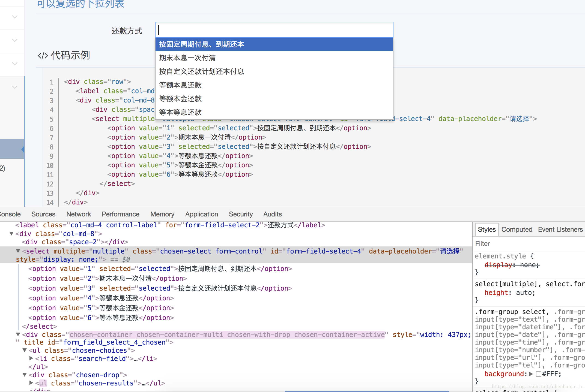Image resolution: width=585 pixels, height=392 pixels.
Task: Click the .form-group select rule selector
Action: (512, 312)
